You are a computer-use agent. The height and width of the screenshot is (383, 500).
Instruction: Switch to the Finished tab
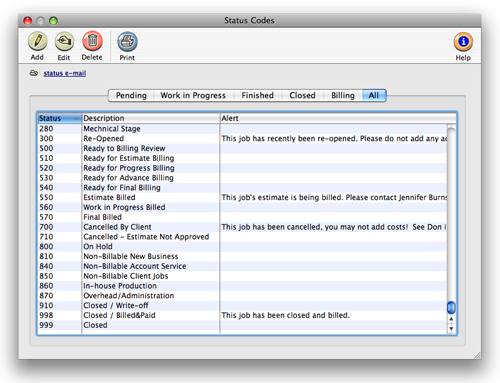[257, 95]
